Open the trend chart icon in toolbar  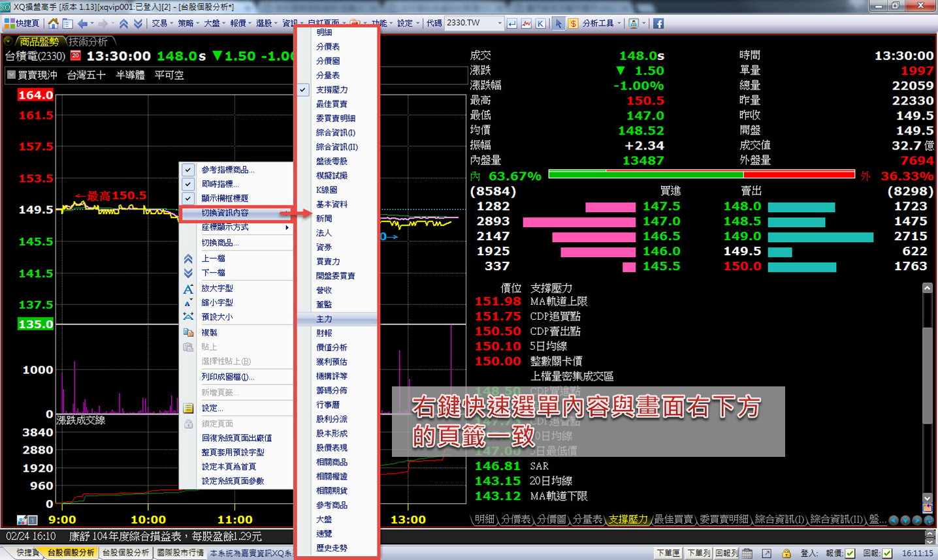pyautogui.click(x=526, y=23)
